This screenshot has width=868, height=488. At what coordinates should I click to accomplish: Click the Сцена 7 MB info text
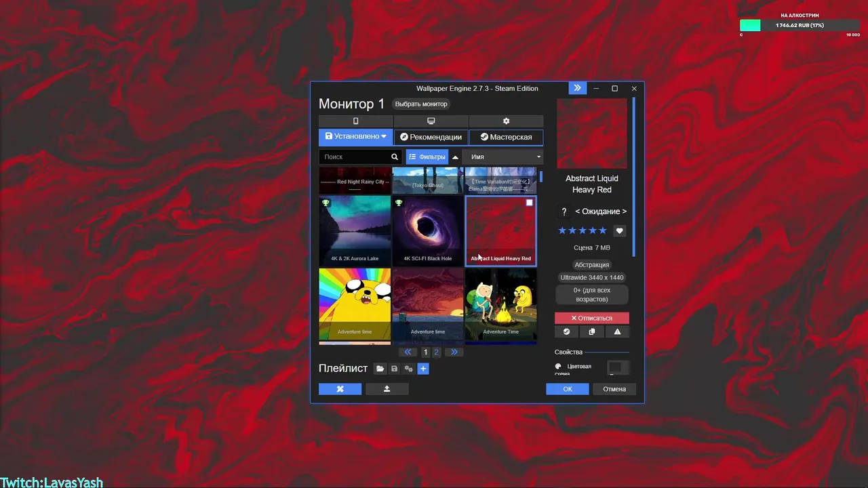coord(592,248)
